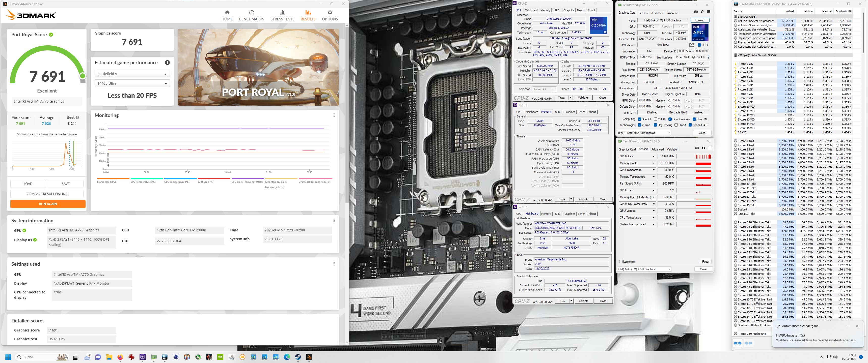Click the Port Royal benchmark banner image

click(x=258, y=67)
